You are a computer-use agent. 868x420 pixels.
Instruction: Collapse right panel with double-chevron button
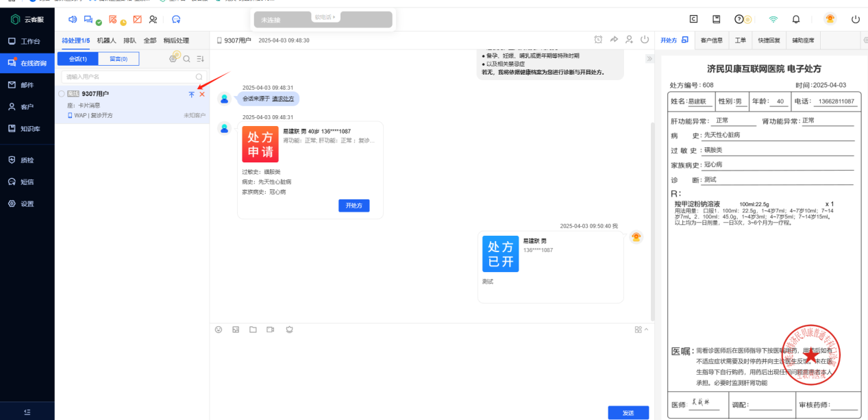pyautogui.click(x=649, y=59)
